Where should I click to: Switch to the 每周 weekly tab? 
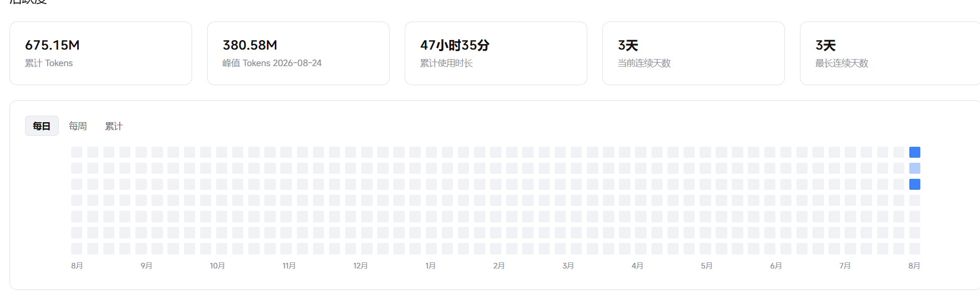[x=78, y=126]
